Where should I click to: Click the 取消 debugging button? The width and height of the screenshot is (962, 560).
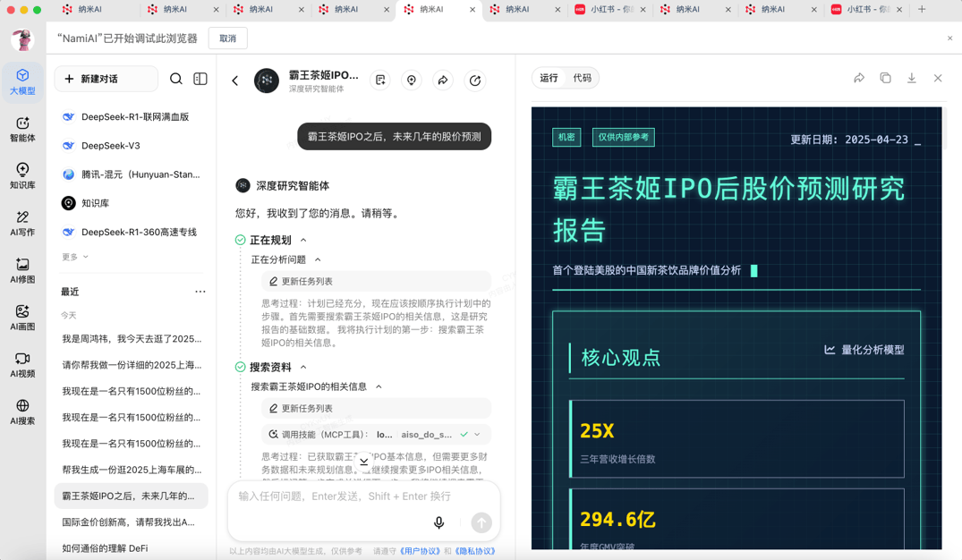227,38
